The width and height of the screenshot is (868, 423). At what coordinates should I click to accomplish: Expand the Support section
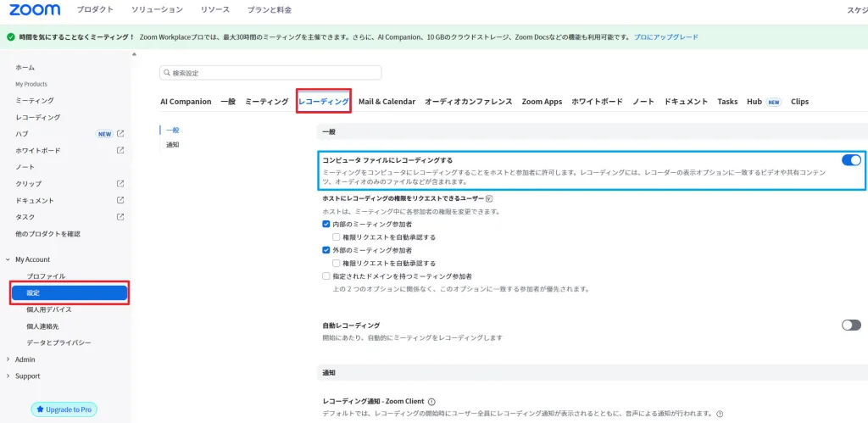(x=8, y=376)
